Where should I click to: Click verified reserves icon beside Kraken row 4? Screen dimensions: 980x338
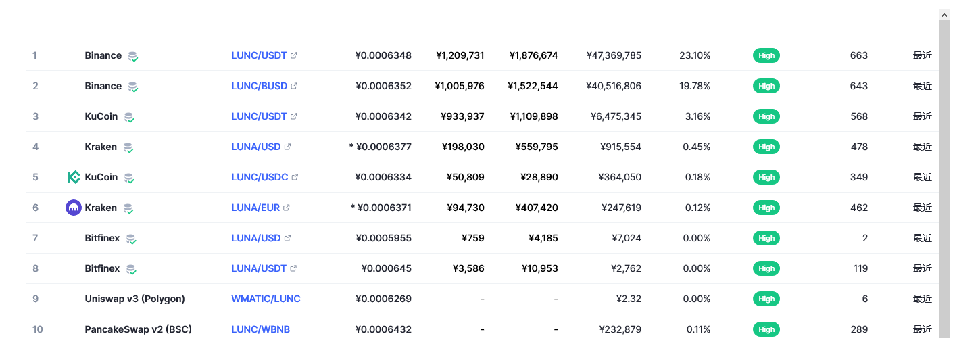[128, 147]
